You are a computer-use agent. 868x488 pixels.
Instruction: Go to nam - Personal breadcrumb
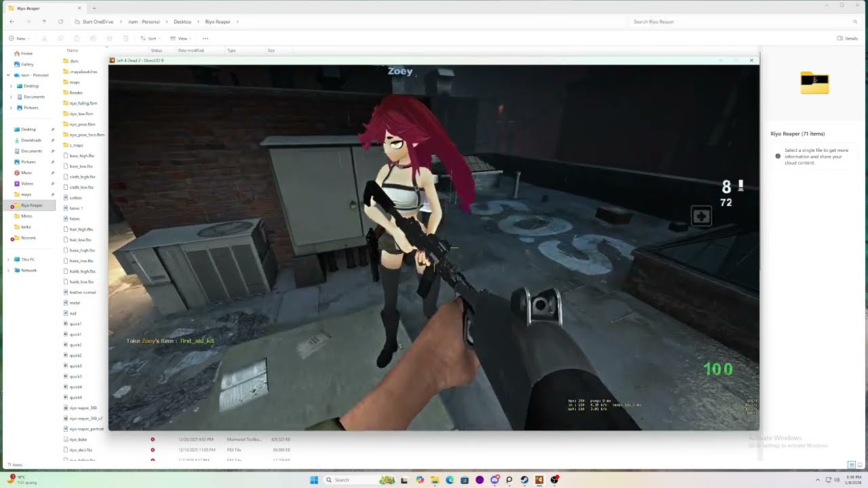pyautogui.click(x=144, y=22)
